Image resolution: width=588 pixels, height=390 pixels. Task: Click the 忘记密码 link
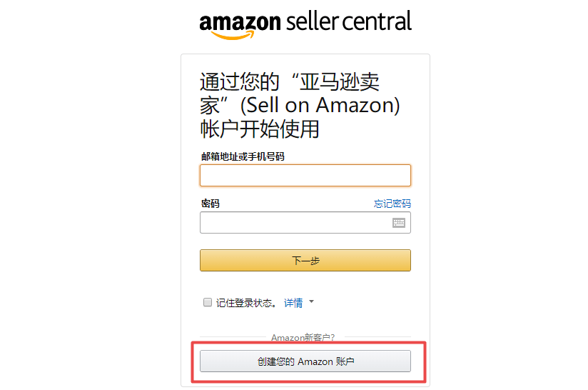point(392,204)
